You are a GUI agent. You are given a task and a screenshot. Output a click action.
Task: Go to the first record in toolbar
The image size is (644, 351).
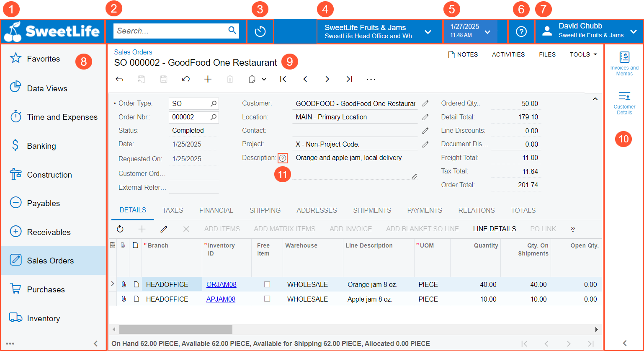283,79
